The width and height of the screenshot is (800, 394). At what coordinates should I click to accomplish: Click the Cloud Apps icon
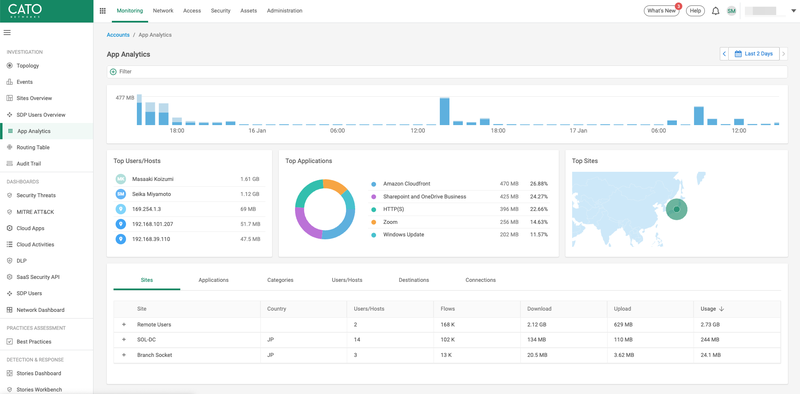[x=10, y=228]
